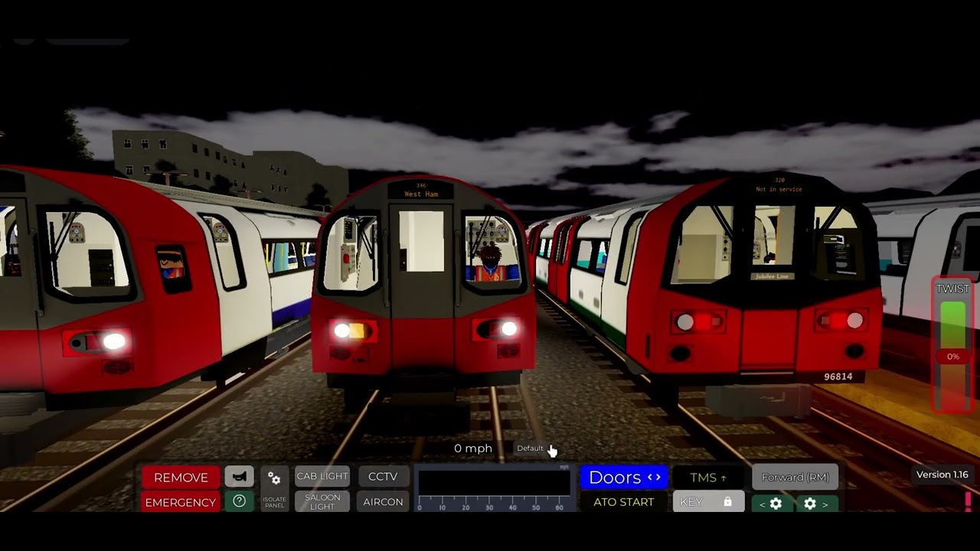Toggle the CAB LIGHT switch
Screen dimensions: 980x551
(x=322, y=476)
